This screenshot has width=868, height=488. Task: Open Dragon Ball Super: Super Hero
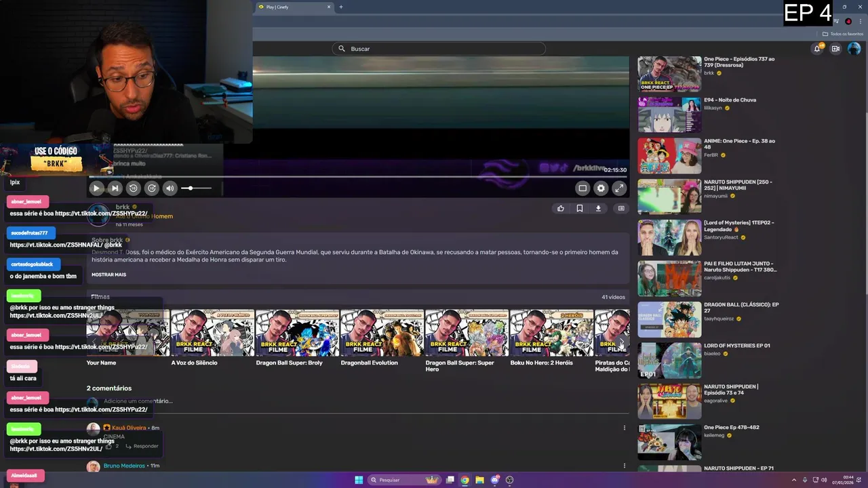[x=467, y=333]
